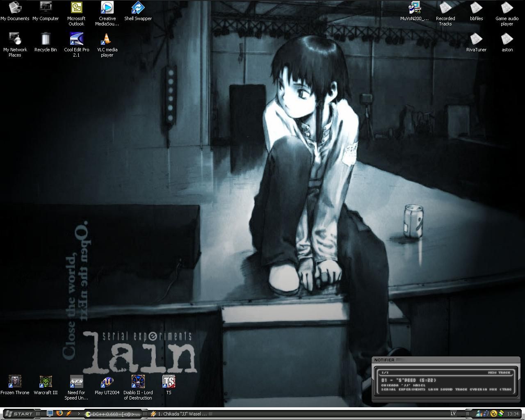Open the Recorded Tracks folder
Viewport: 525px width, 420px height.
(x=445, y=14)
